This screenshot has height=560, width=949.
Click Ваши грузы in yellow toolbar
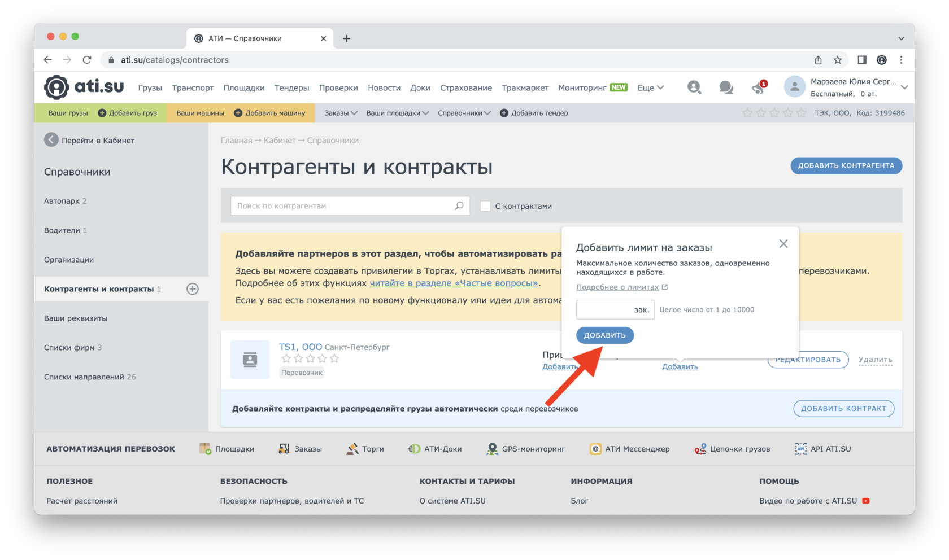[x=68, y=113]
